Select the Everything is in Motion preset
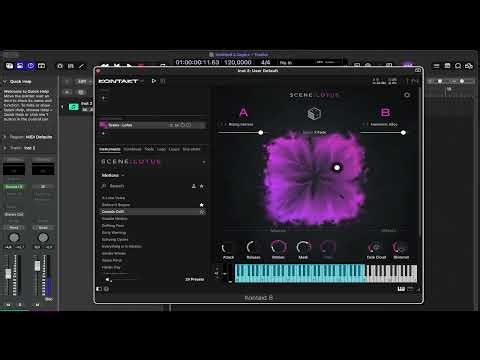Screen dimensions: 480x360 121,246
